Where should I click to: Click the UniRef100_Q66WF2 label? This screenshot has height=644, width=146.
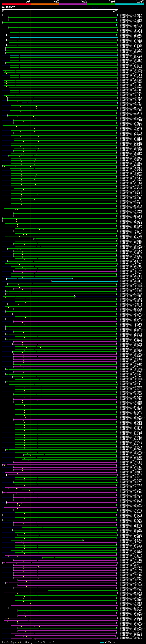pyautogui.click(x=131, y=281)
